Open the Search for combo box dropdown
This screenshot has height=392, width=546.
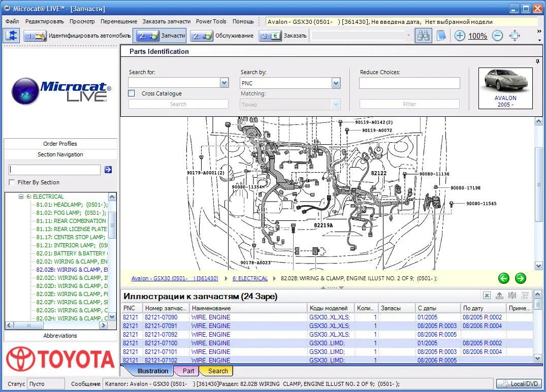pyautogui.click(x=224, y=83)
